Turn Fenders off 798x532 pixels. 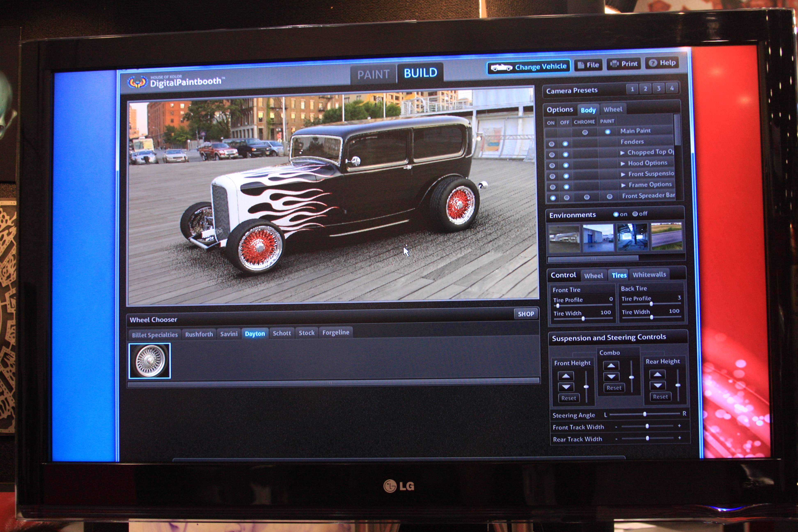click(x=565, y=143)
